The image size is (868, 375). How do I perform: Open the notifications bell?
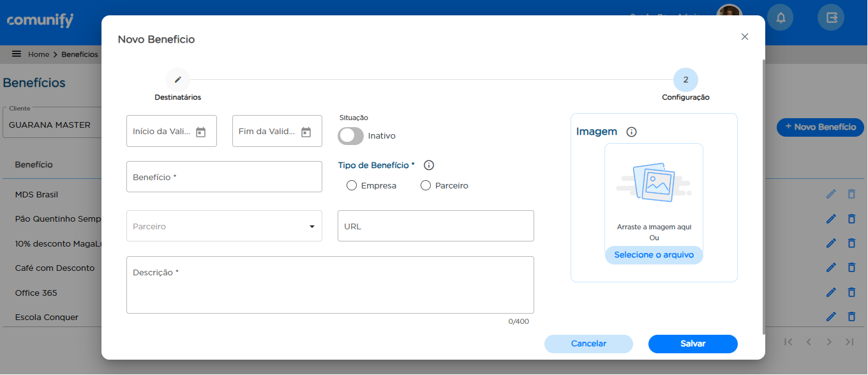[780, 18]
